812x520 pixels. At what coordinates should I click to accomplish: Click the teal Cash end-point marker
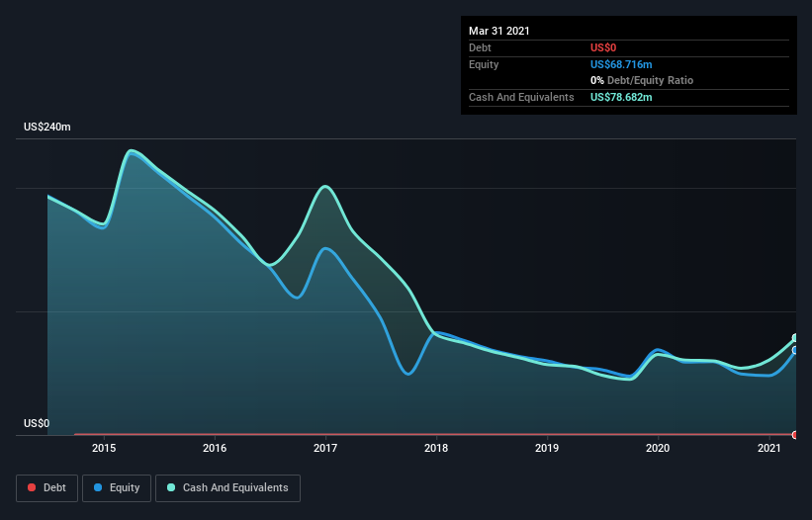(795, 338)
